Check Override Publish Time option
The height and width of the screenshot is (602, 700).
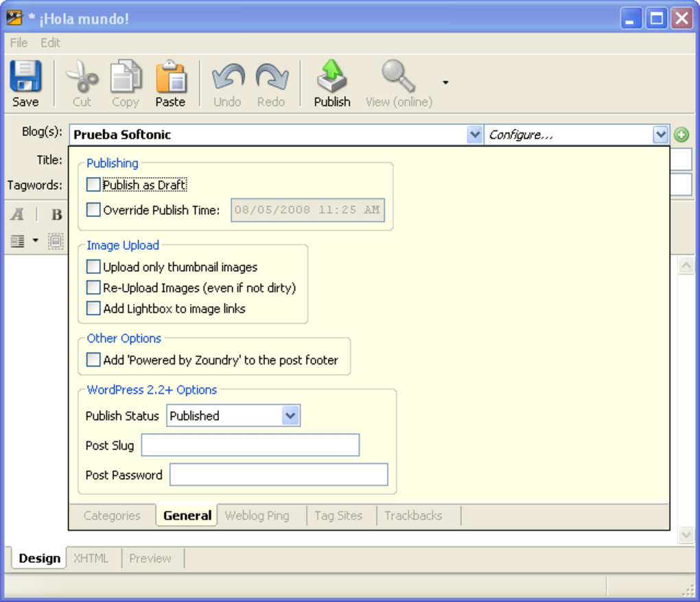click(x=93, y=210)
